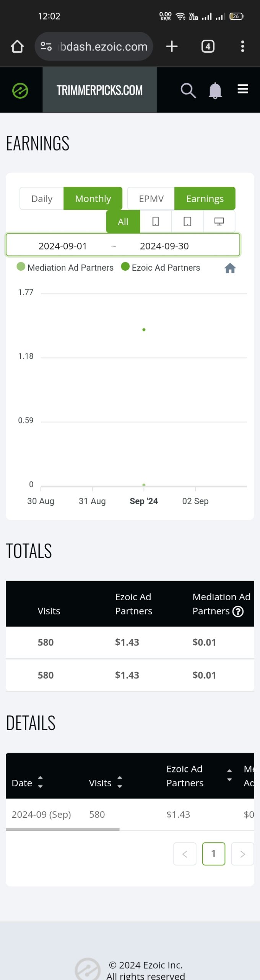Viewport: 260px width, 980px height.
Task: Toggle Mediation Ad Partners legend series
Action: (x=65, y=267)
